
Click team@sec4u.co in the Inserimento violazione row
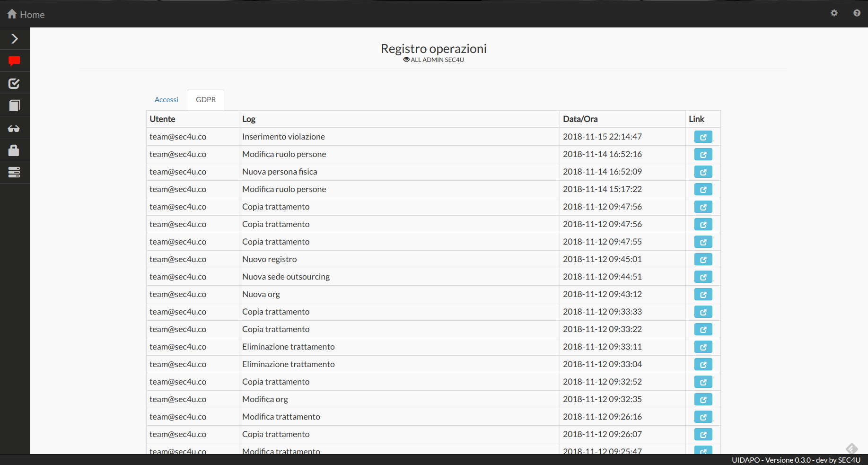tap(178, 137)
